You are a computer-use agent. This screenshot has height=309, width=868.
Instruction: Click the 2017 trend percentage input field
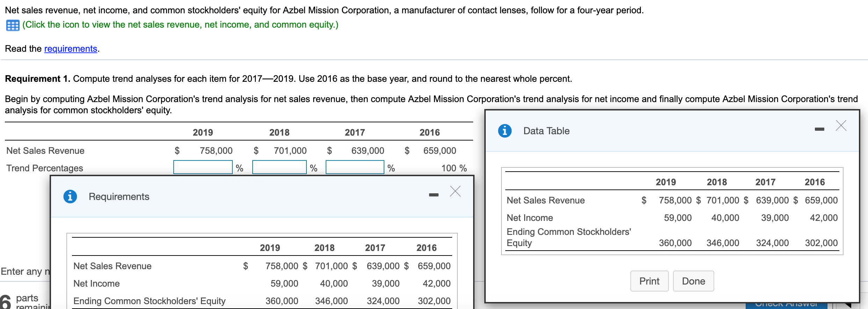pyautogui.click(x=355, y=167)
